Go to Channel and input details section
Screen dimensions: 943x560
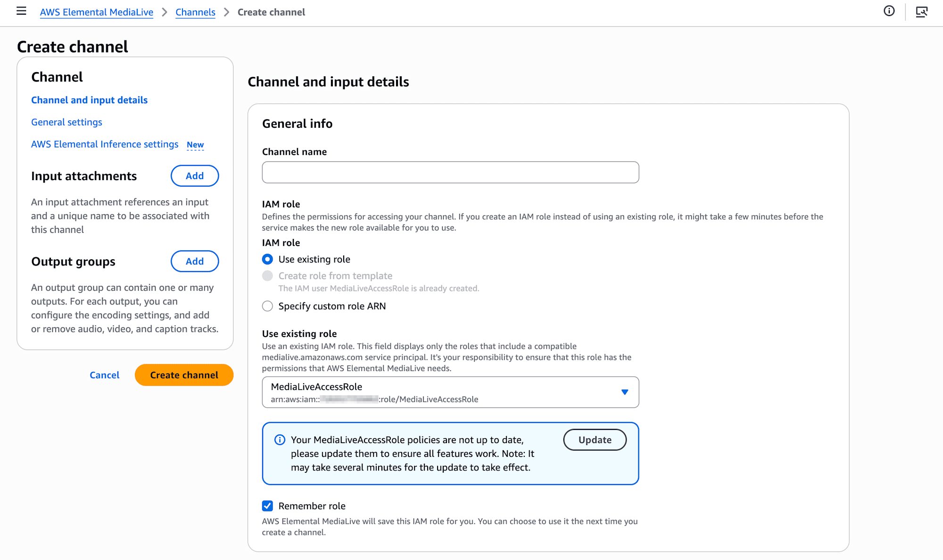(x=89, y=100)
